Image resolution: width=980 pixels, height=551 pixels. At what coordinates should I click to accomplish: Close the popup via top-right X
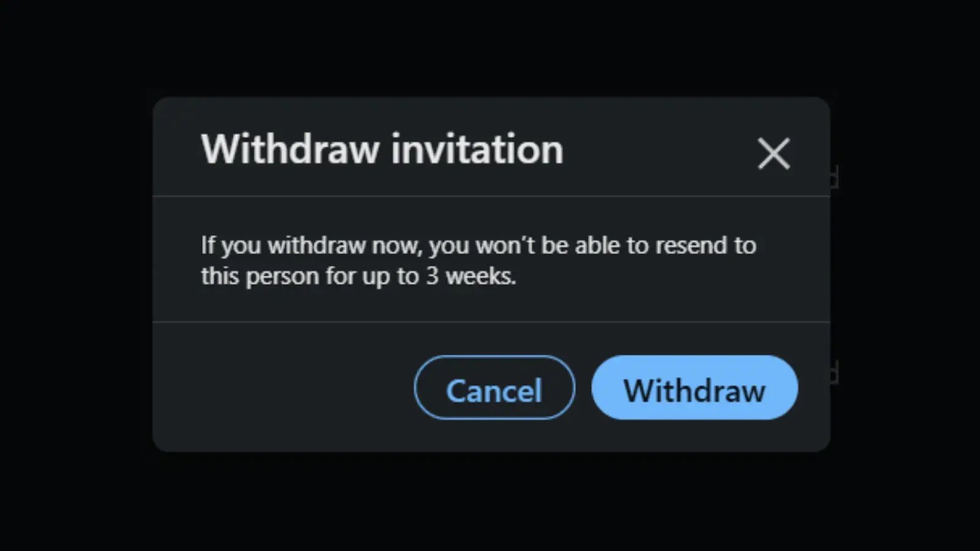tap(774, 153)
